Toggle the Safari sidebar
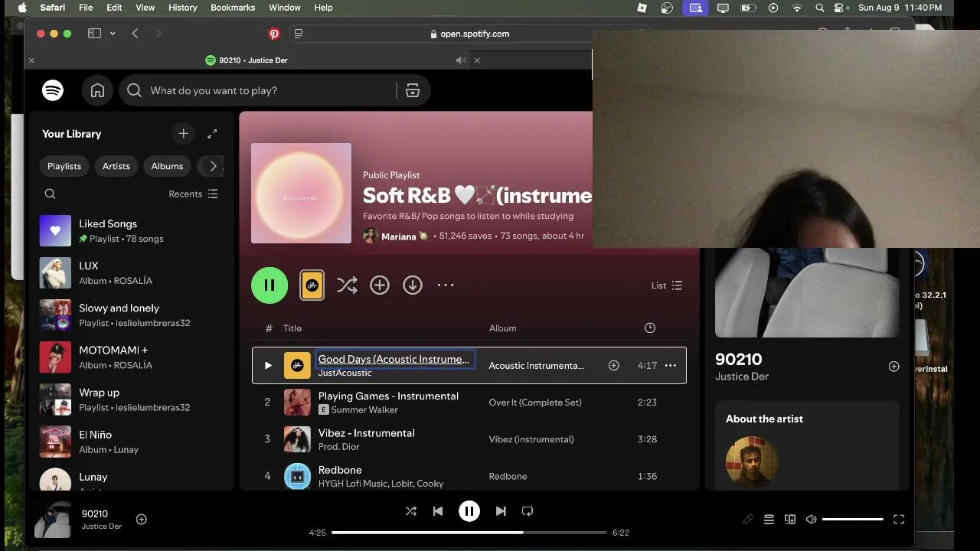 coord(95,34)
